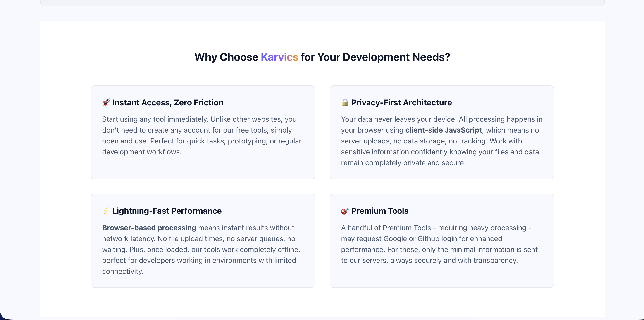Click the gradient-colored Karvics brand word

[x=279, y=57]
